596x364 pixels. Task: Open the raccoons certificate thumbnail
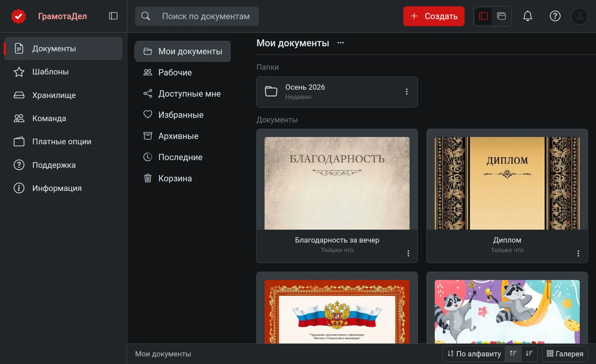(x=507, y=312)
